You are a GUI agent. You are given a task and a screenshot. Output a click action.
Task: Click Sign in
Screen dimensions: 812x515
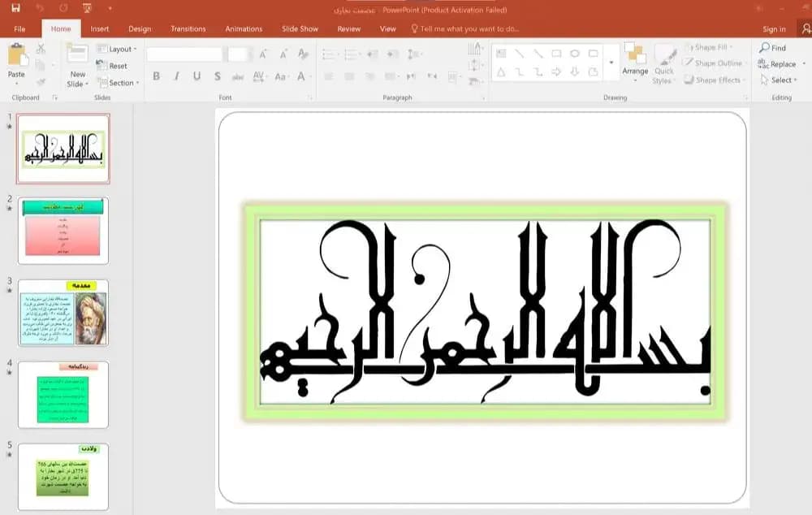coord(774,29)
